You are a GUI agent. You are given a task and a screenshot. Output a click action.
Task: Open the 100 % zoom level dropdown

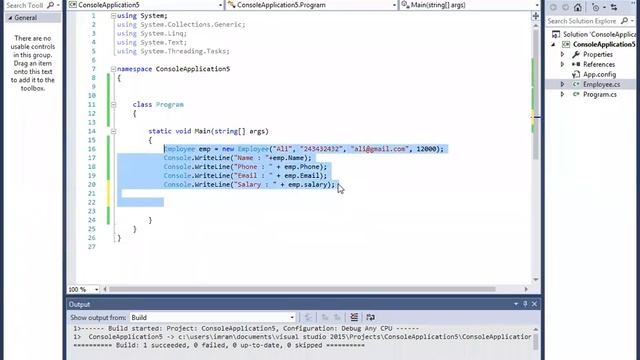click(96, 289)
